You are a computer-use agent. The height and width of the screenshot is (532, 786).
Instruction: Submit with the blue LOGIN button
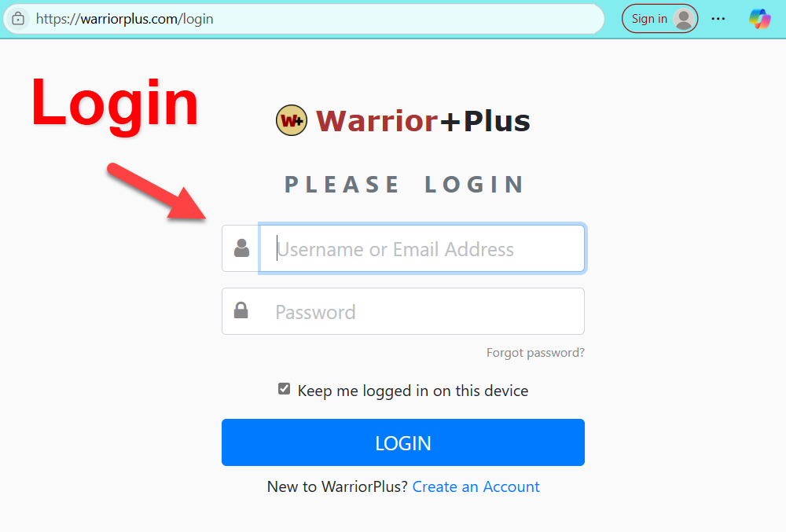tap(403, 442)
